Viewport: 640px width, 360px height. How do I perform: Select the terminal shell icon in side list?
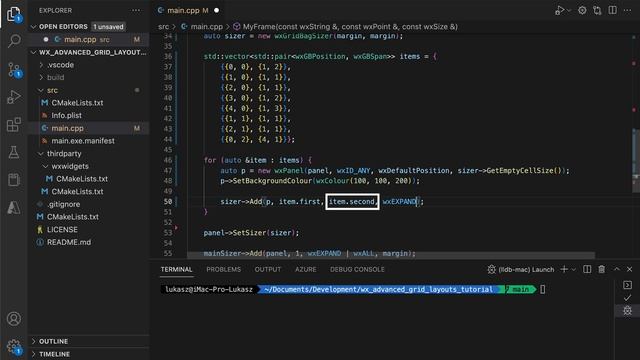[627, 285]
